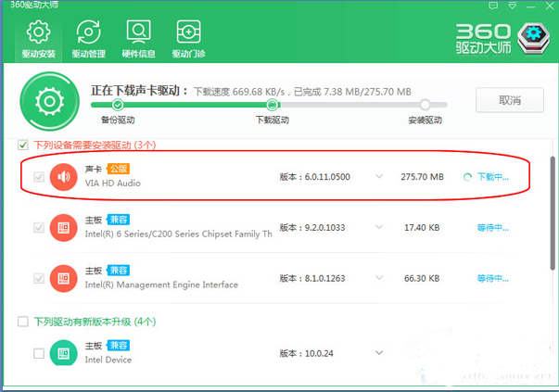Open the 驱动安装 gear icon

(x=38, y=32)
